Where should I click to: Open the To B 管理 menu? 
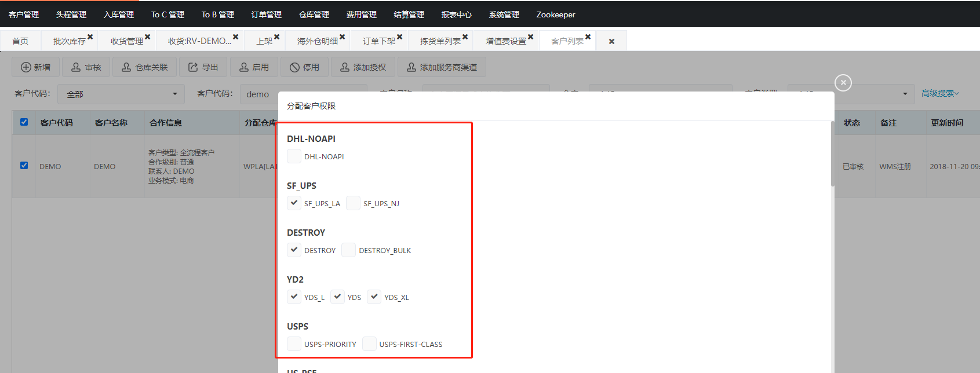click(218, 14)
